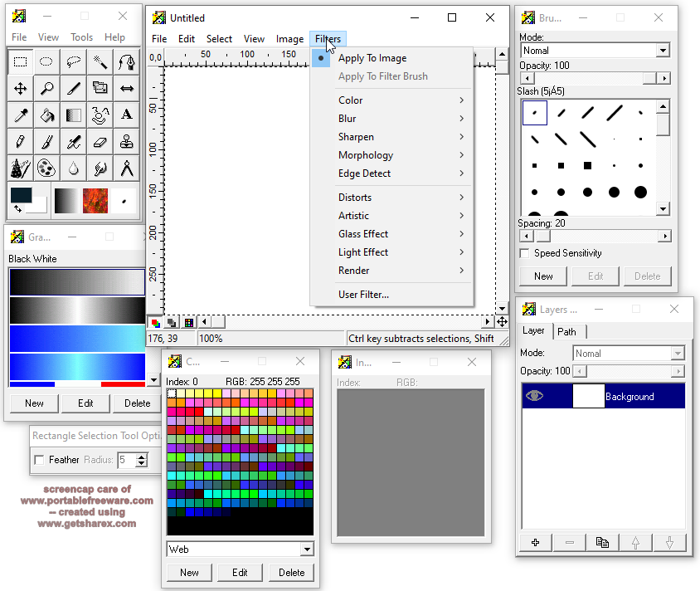The width and height of the screenshot is (700, 591).
Task: Enable Feather in Rectangle Selection Tool Options
Action: click(39, 459)
